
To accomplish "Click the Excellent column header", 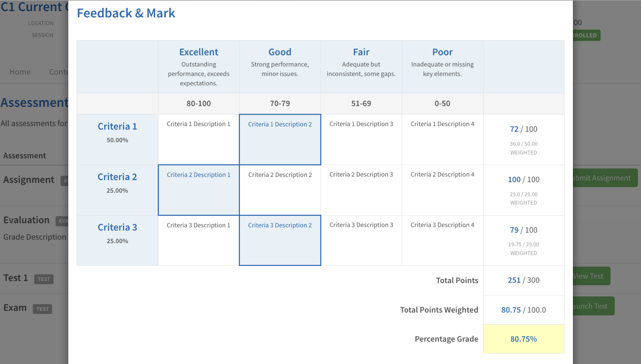I will [198, 52].
